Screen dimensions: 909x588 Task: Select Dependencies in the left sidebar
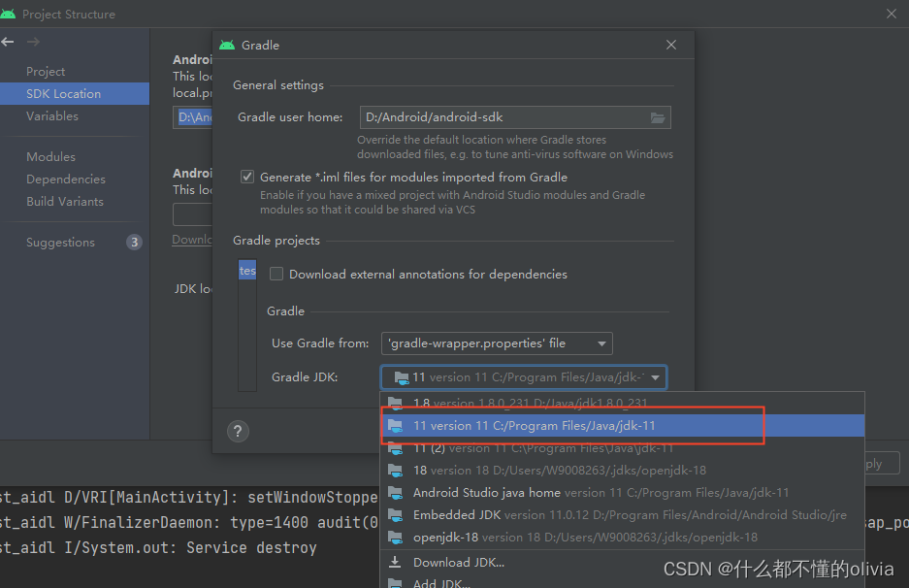pyautogui.click(x=68, y=179)
